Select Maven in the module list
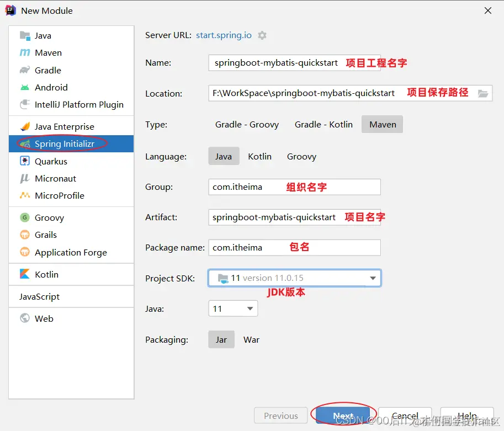 71,53
